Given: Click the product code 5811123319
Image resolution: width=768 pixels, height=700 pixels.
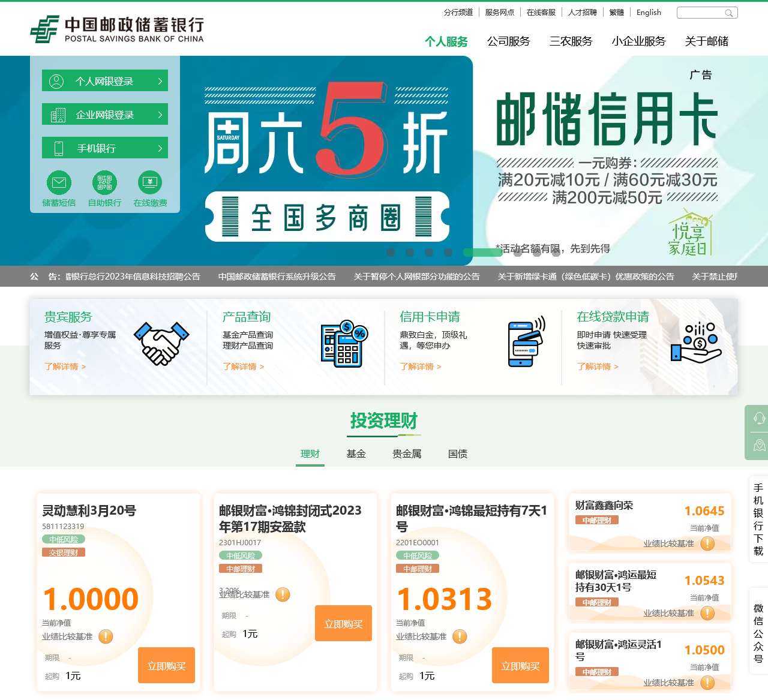Looking at the screenshot, I should point(63,527).
